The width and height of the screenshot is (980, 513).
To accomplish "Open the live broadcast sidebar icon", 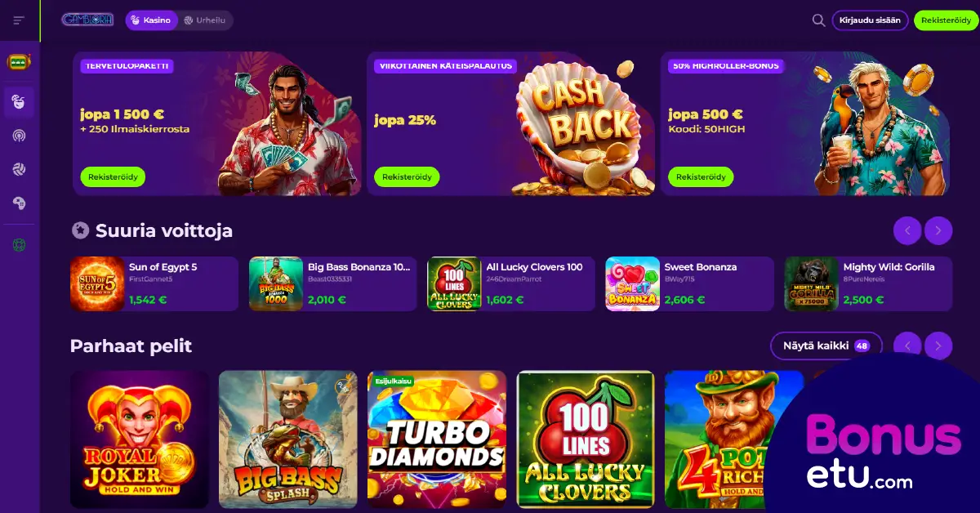I will (19, 136).
